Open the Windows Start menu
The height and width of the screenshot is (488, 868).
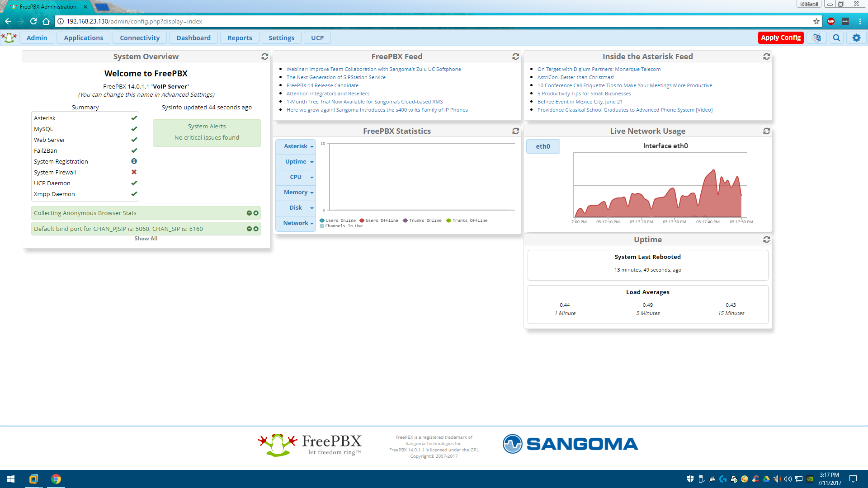pos(11,479)
